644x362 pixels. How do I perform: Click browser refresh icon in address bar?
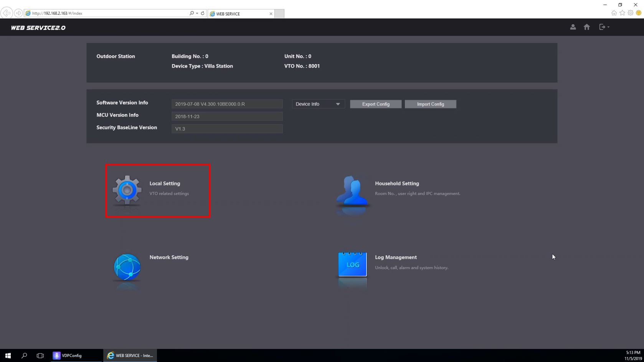pos(203,13)
